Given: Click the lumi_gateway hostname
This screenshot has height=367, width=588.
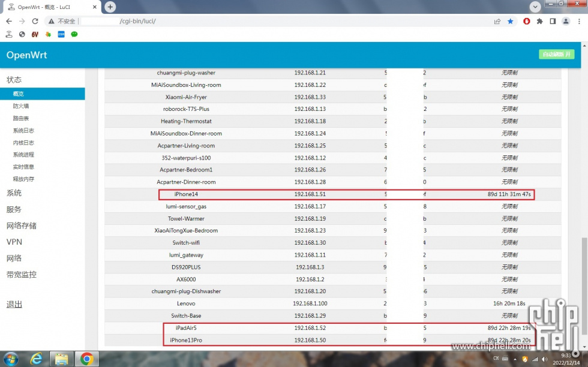Looking at the screenshot, I should (x=186, y=255).
